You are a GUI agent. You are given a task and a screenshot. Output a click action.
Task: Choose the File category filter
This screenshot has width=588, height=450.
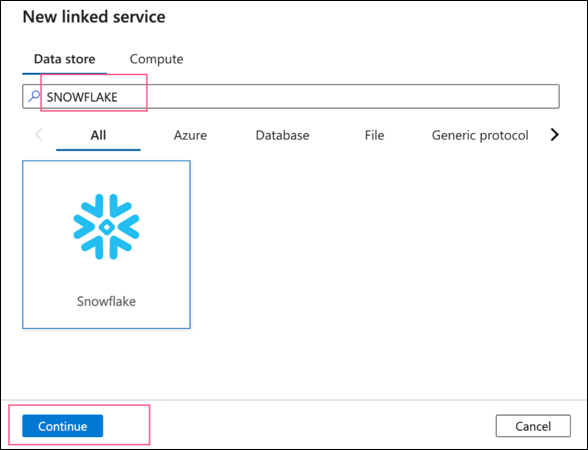point(374,135)
